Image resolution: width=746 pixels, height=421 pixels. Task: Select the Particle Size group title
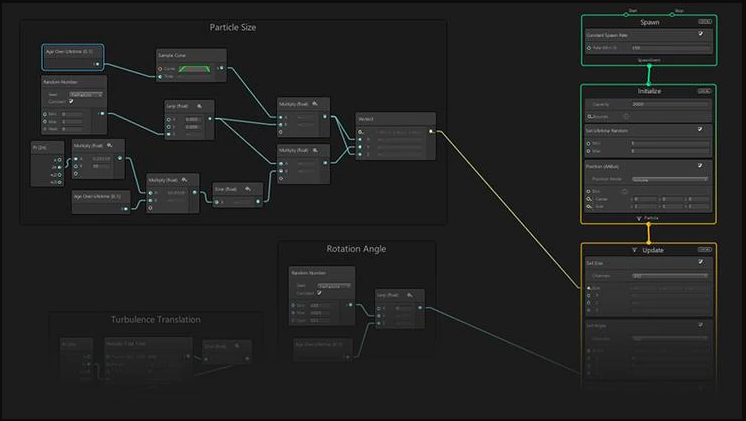[232, 27]
